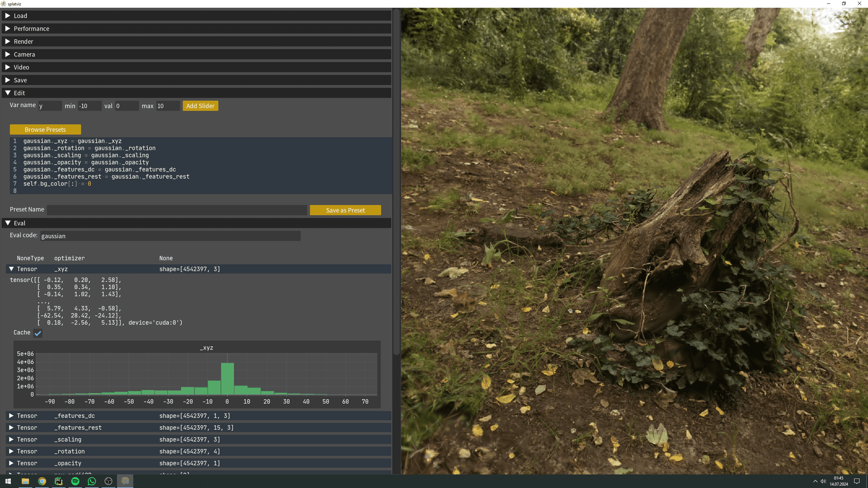The image size is (868, 488).
Task: Expand the _features_dc tensor entry
Action: 11,416
